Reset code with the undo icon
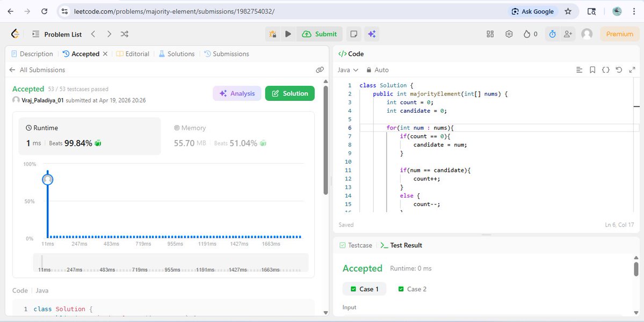 point(619,70)
